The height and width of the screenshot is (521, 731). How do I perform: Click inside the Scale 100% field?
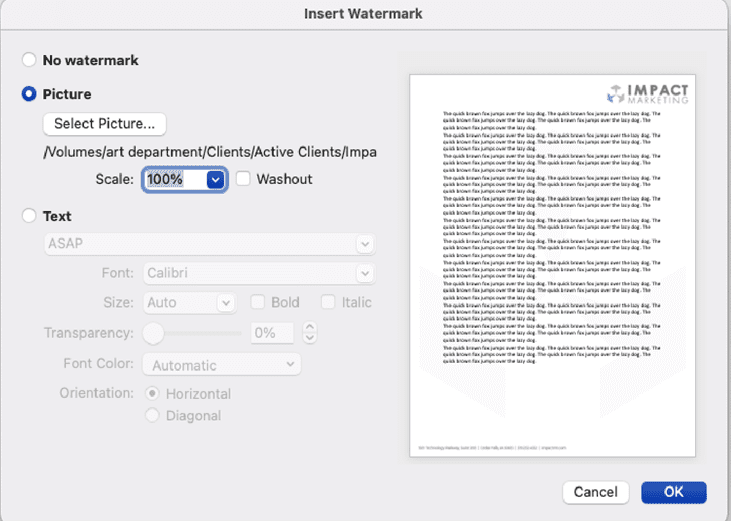[174, 180]
